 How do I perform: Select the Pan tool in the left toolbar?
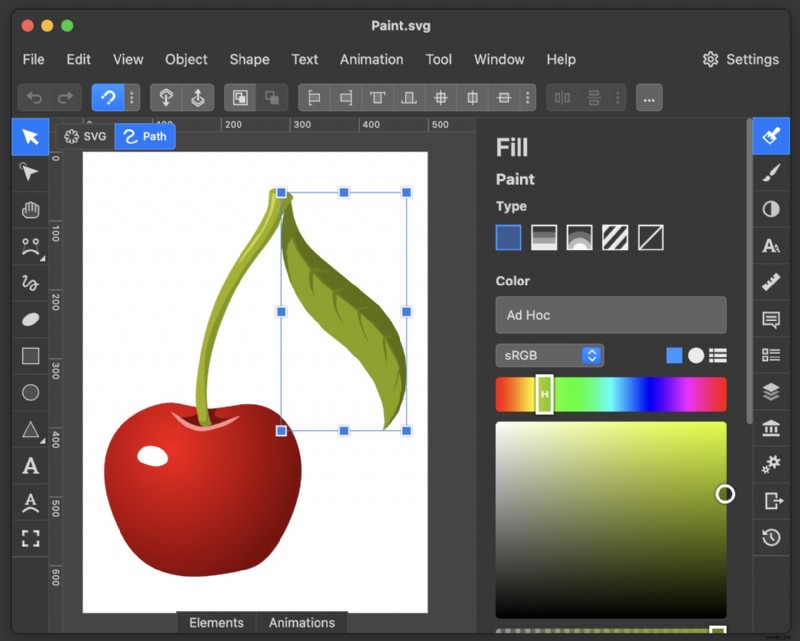pyautogui.click(x=29, y=209)
